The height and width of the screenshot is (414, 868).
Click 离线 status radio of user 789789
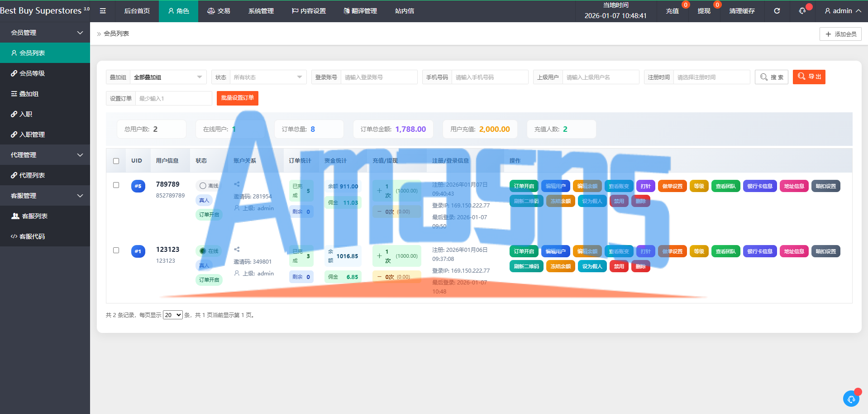click(203, 186)
